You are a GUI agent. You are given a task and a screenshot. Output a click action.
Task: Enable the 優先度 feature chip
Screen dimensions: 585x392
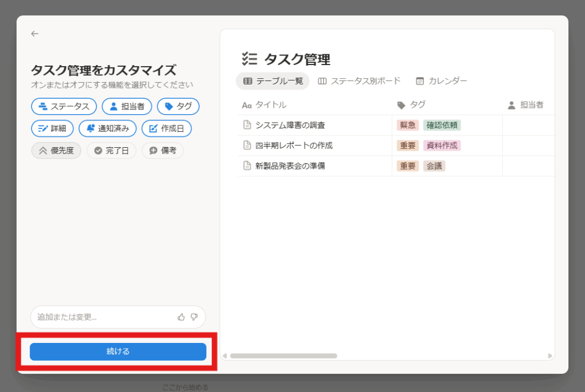pos(56,151)
